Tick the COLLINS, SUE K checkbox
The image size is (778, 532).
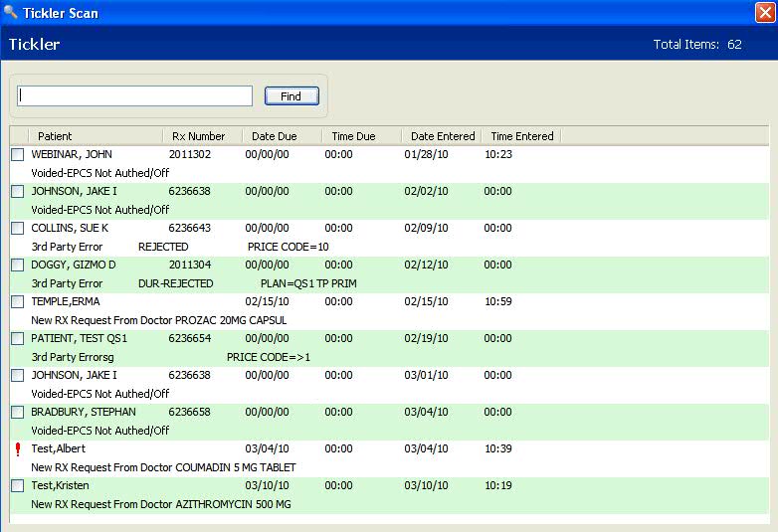[x=18, y=229]
